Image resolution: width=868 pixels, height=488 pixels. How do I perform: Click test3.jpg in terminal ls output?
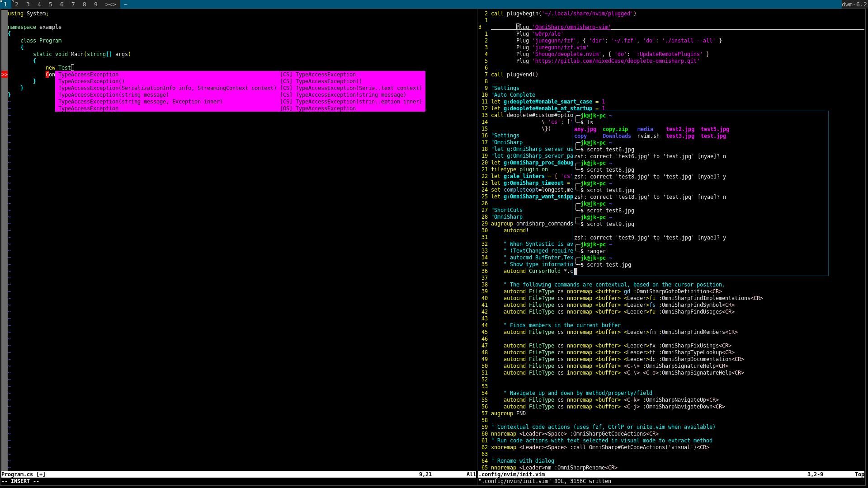[680, 136]
